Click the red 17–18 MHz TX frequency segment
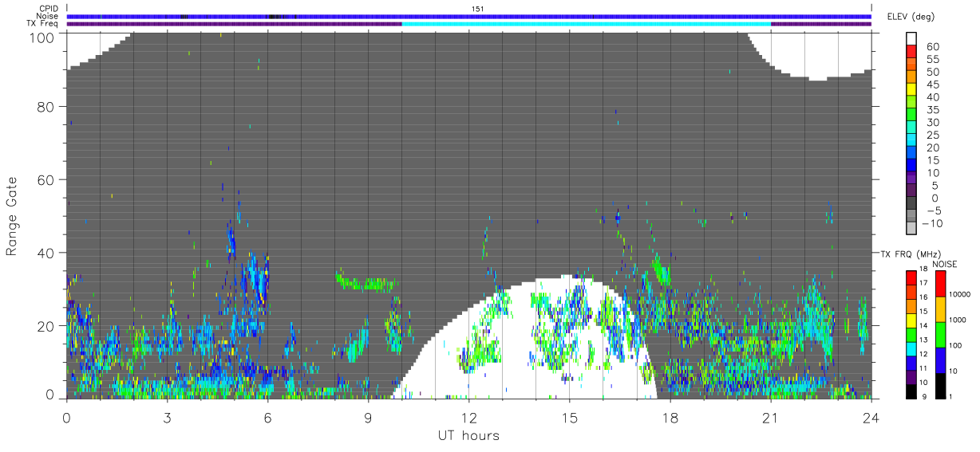 (911, 276)
